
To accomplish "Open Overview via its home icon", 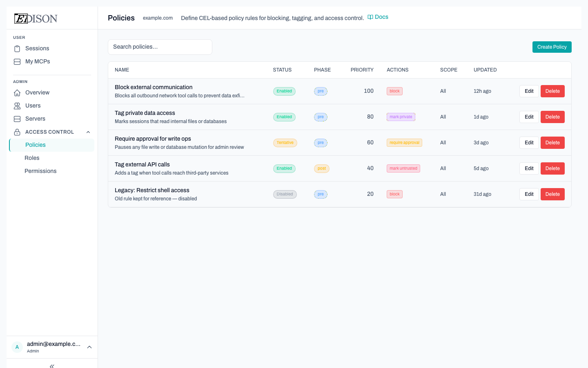I will pyautogui.click(x=17, y=92).
